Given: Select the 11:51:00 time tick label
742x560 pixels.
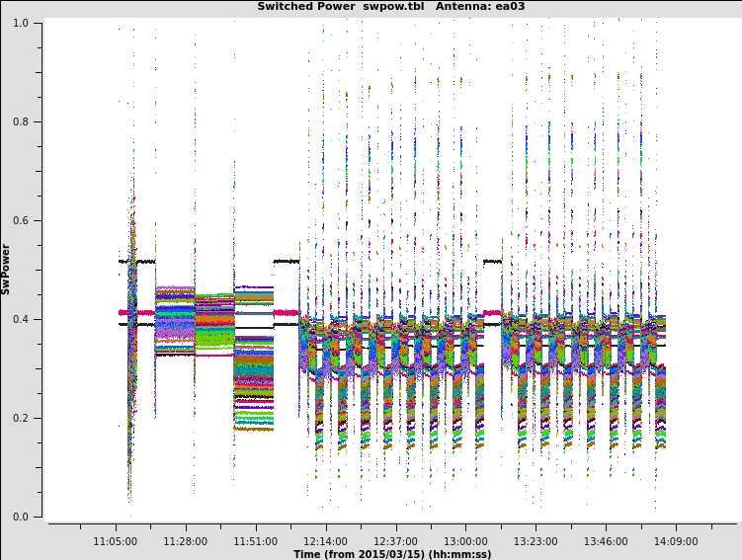Looking at the screenshot, I should [x=256, y=541].
